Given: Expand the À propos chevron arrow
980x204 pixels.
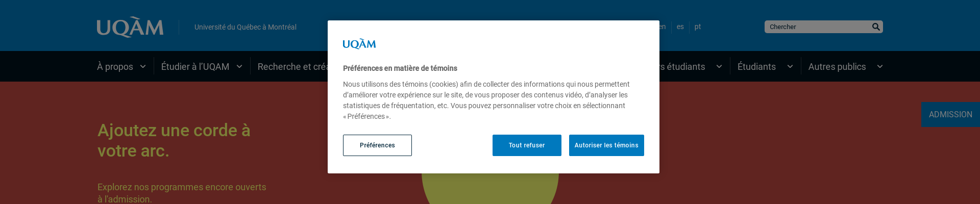Looking at the screenshot, I should [x=143, y=67].
